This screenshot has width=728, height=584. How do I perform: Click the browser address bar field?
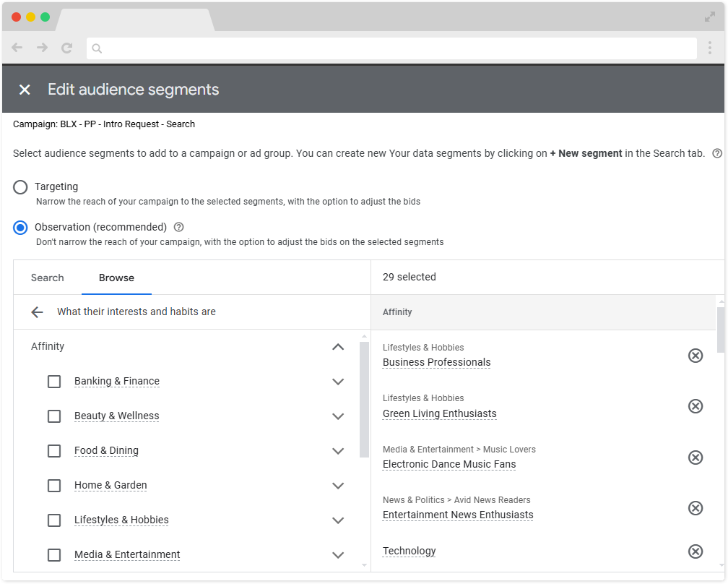(x=391, y=48)
